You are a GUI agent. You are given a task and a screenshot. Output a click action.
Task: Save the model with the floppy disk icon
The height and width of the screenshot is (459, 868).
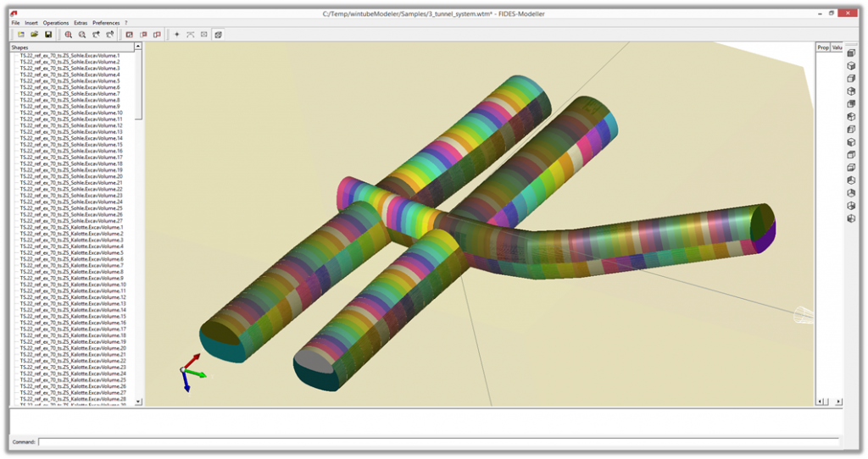(x=48, y=35)
